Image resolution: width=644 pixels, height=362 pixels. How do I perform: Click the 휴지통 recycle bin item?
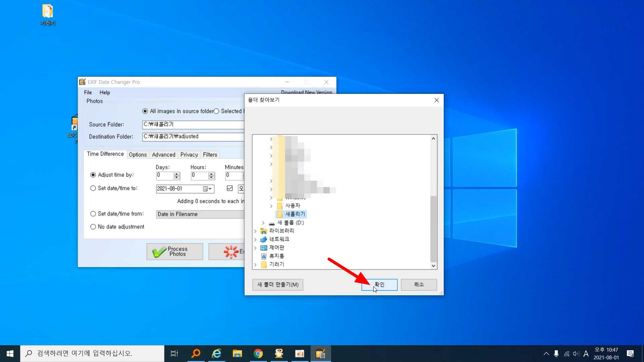coord(276,256)
